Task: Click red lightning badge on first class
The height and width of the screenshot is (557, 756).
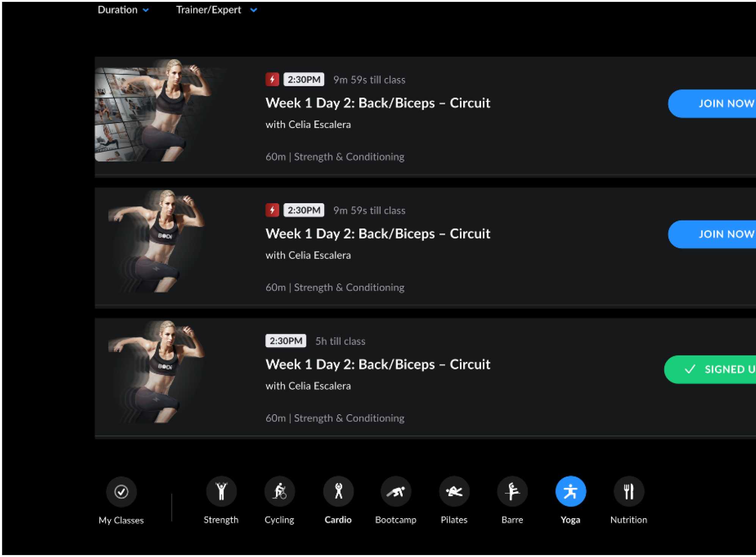Action: click(272, 79)
